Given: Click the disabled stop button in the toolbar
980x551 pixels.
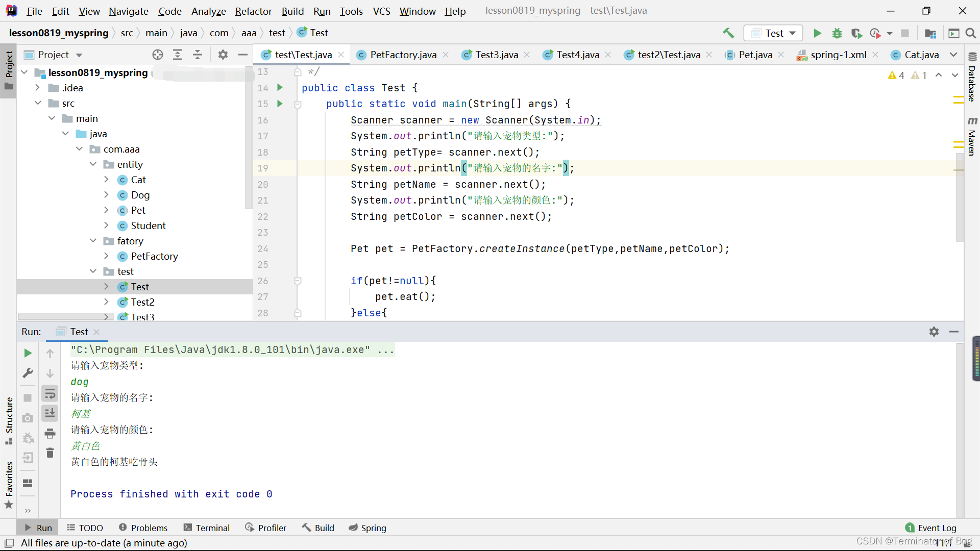Looking at the screenshot, I should [x=905, y=33].
